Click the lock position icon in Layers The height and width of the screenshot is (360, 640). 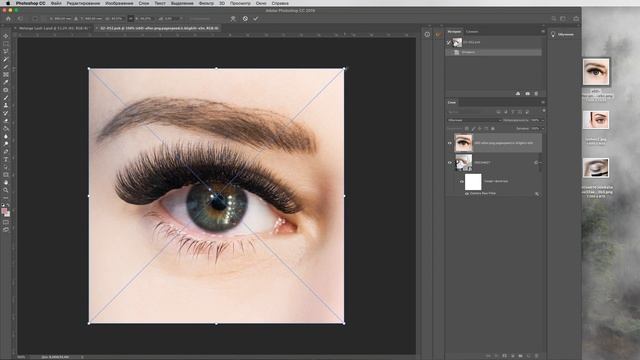pyautogui.click(x=480, y=129)
